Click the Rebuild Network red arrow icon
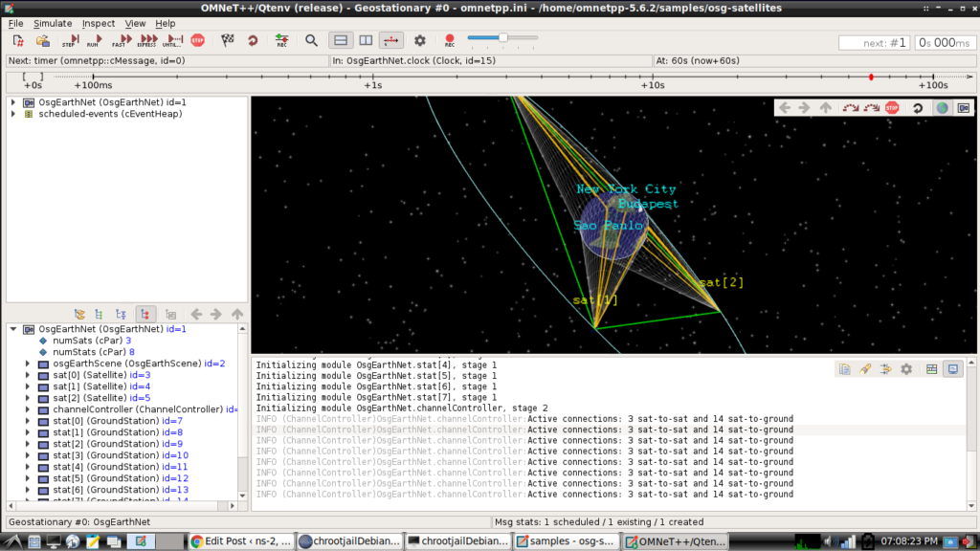980x551 pixels. click(x=253, y=40)
